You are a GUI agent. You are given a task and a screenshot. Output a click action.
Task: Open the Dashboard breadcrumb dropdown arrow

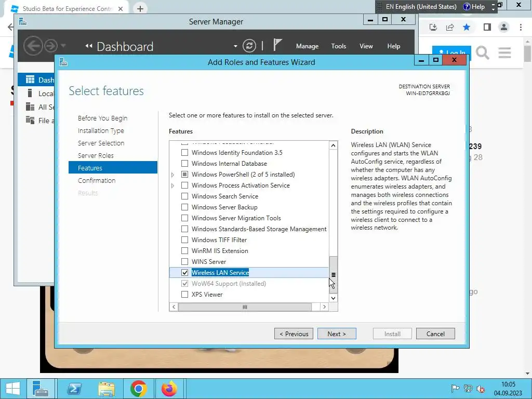click(235, 46)
